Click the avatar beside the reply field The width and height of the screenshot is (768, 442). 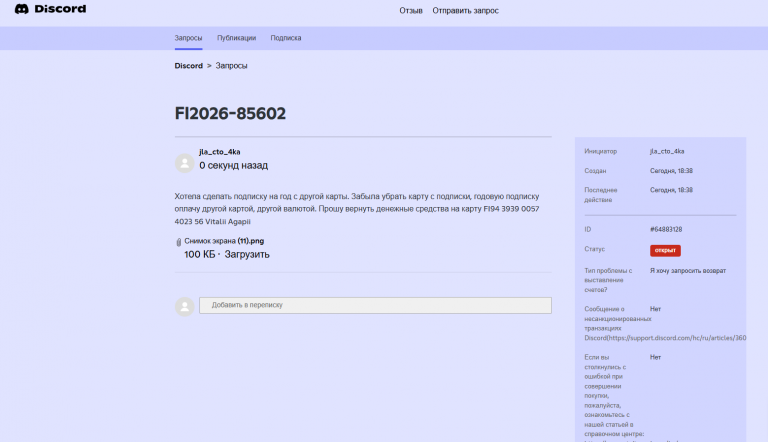[185, 306]
